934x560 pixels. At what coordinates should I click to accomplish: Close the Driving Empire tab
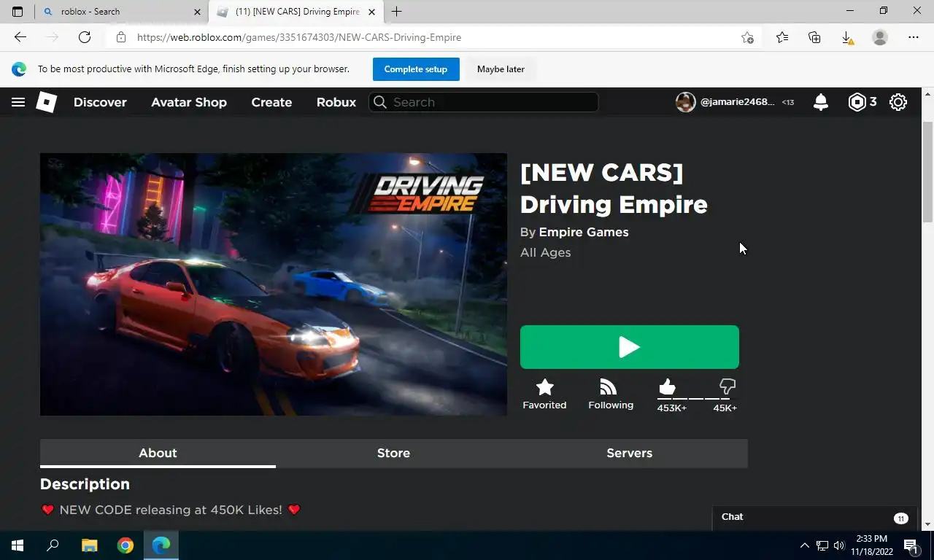372,12
